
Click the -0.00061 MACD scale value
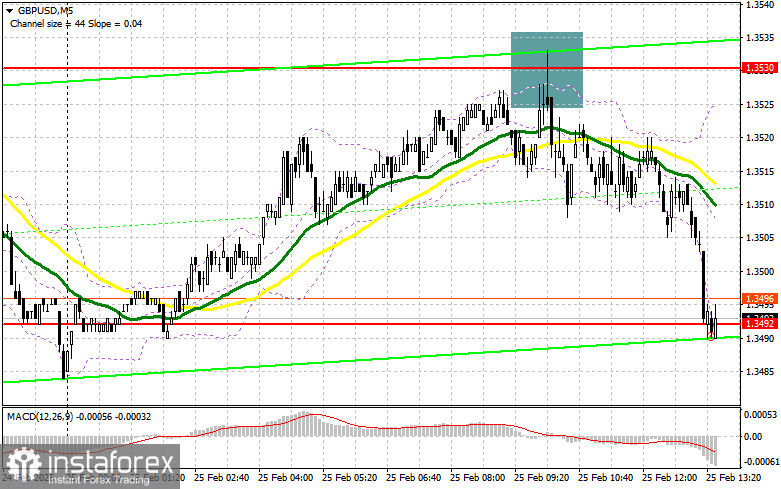[761, 462]
